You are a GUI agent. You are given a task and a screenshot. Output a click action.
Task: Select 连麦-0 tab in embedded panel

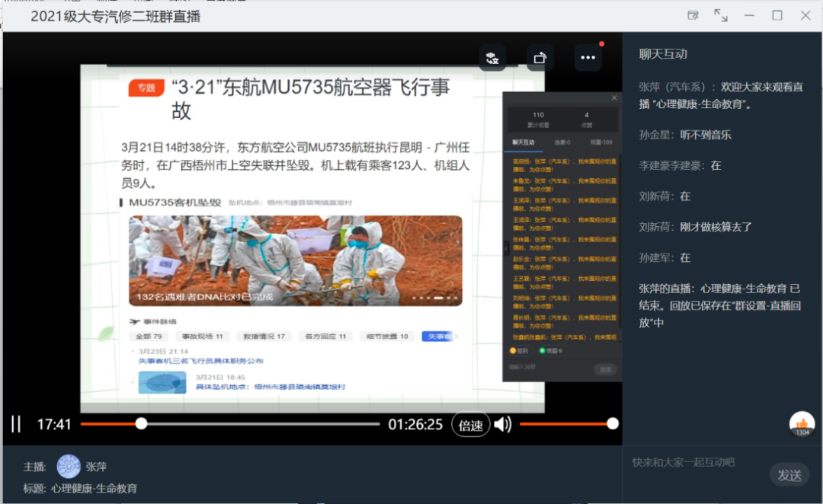tap(562, 142)
